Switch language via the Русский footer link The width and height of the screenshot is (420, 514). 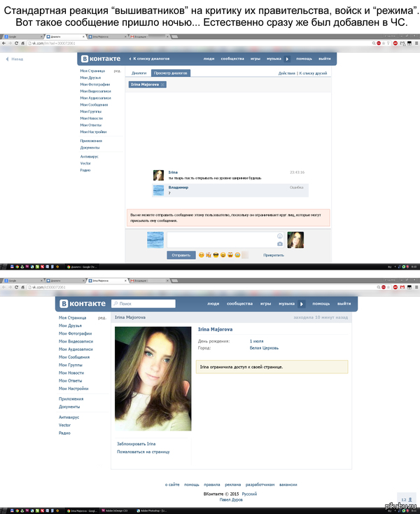click(x=249, y=494)
